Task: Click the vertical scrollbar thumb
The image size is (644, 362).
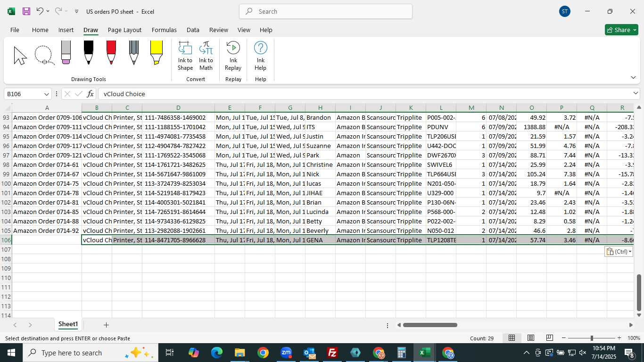Action: pyautogui.click(x=640, y=292)
